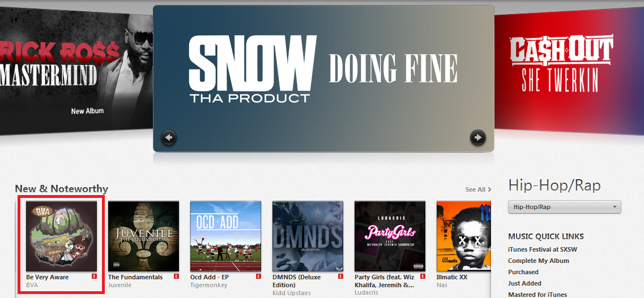Open Mastered for iTunes link

pyautogui.click(x=537, y=294)
